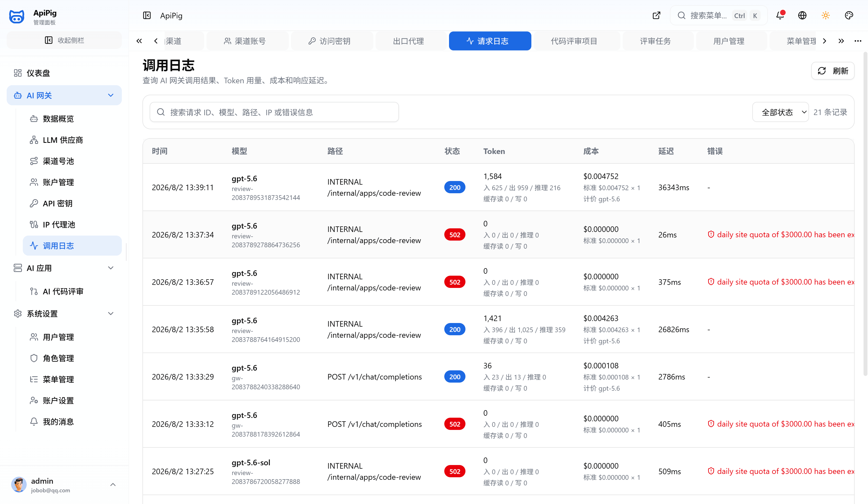Collapse the AI 网关 sidebar group

65,96
